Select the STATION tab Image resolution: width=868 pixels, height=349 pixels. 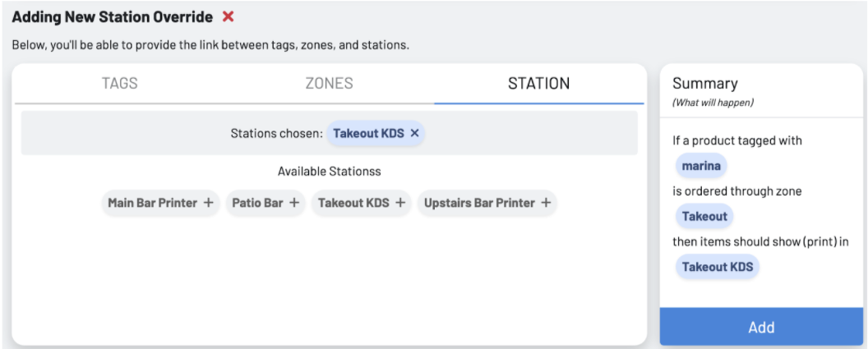point(539,84)
